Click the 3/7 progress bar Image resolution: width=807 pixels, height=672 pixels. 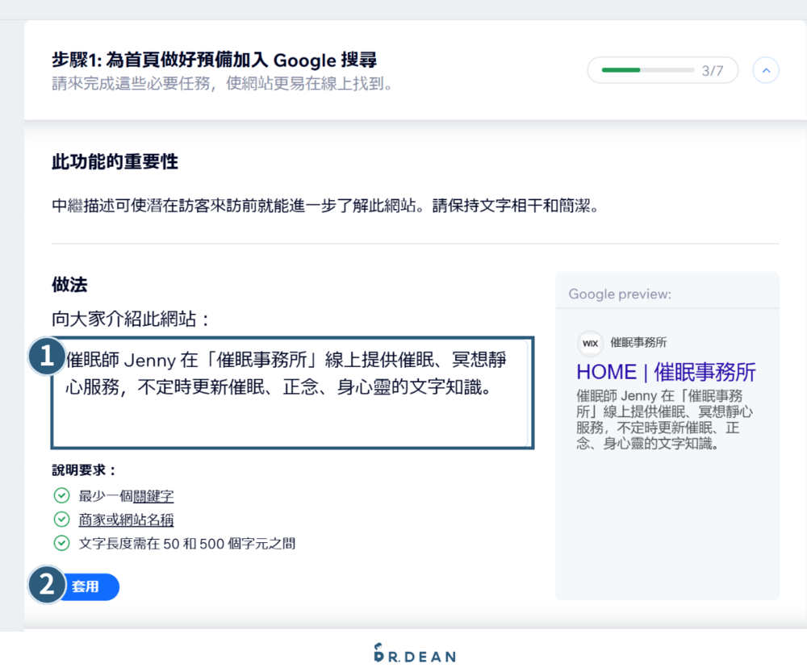coord(662,70)
